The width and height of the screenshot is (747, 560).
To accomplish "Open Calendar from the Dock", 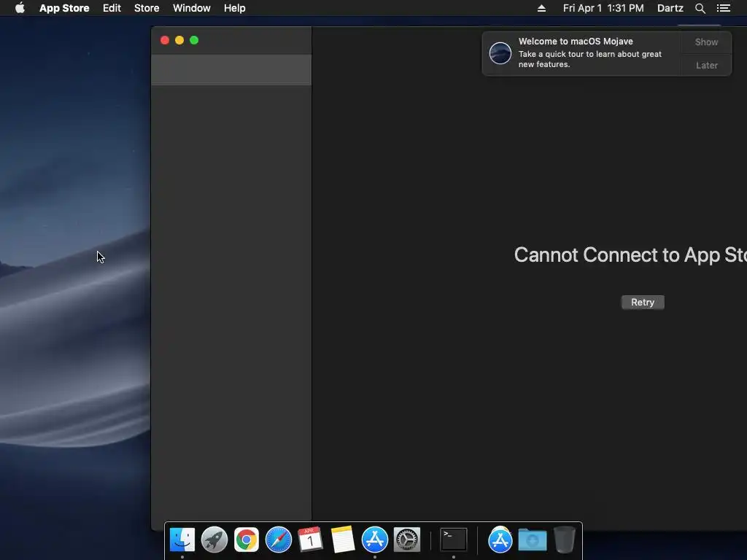I will pyautogui.click(x=311, y=540).
